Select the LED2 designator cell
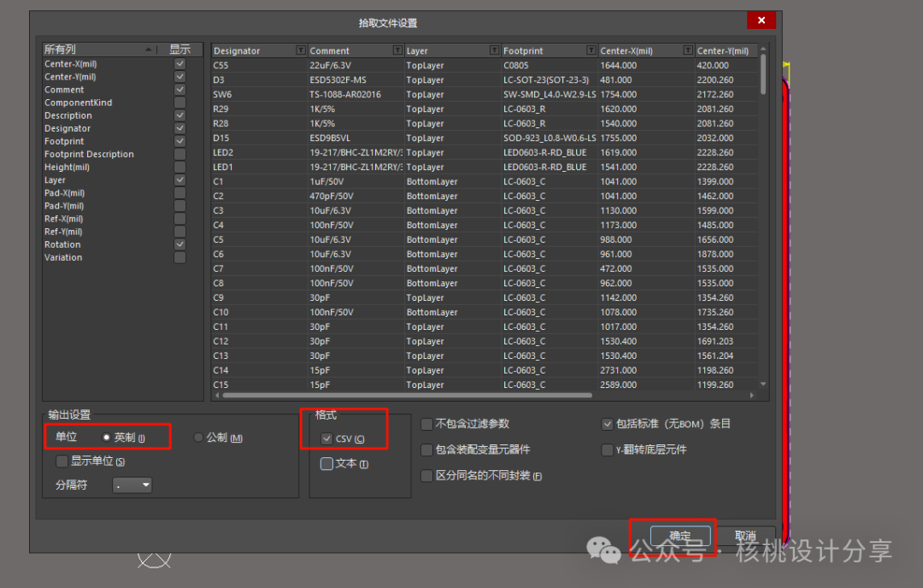The image size is (923, 588). coord(260,152)
